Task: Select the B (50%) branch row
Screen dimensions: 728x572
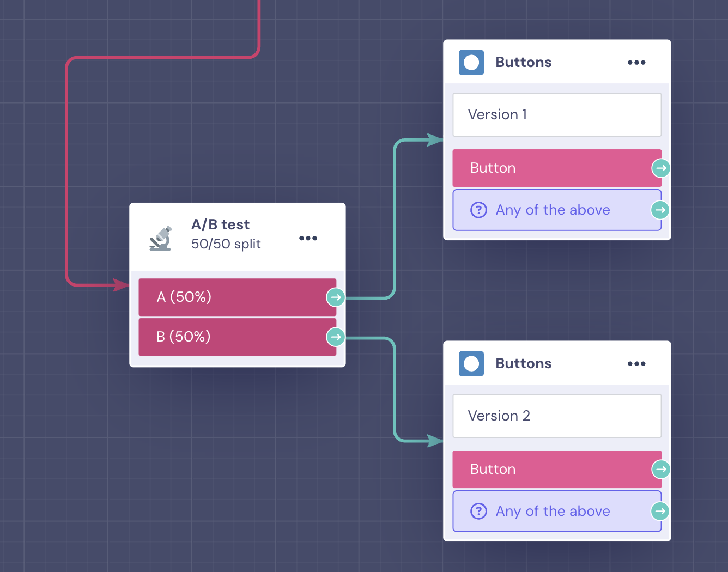Action: 238,337
